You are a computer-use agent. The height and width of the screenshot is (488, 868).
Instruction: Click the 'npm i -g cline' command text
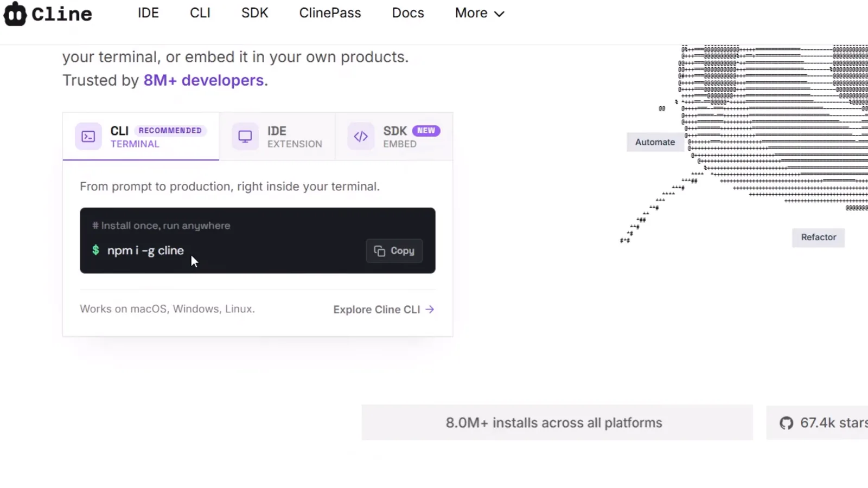(145, 251)
